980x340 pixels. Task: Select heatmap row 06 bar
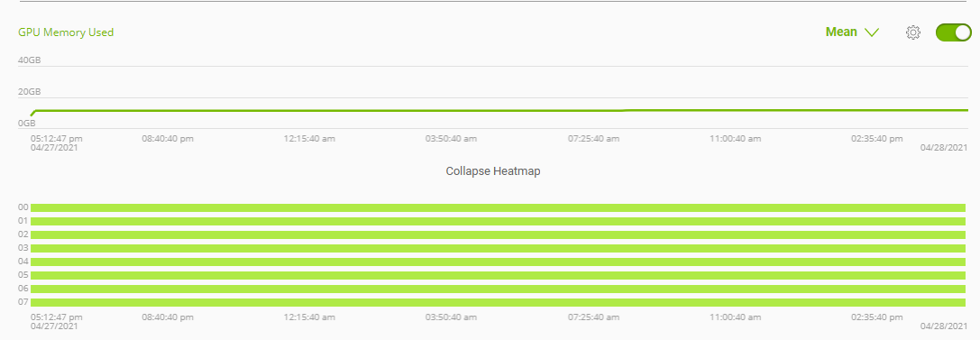coord(499,289)
